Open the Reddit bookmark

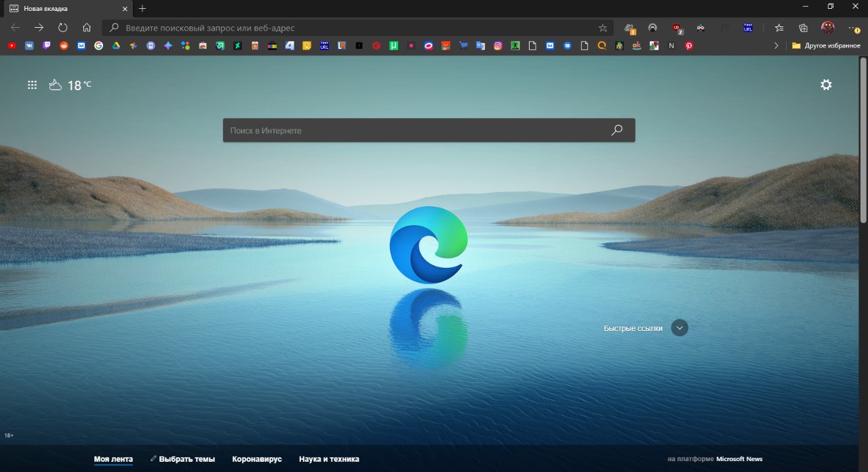click(64, 45)
